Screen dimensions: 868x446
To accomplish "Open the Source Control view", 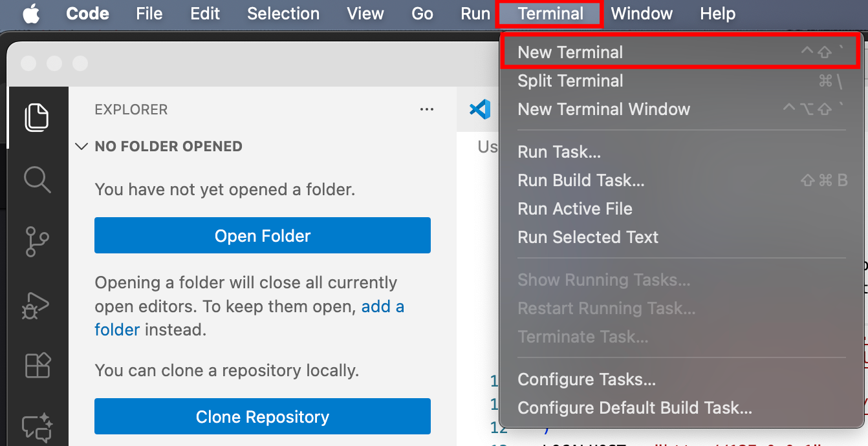I will click(x=38, y=242).
